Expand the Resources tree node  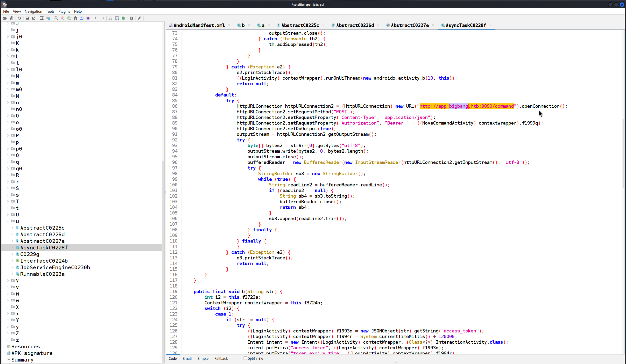click(x=4, y=346)
